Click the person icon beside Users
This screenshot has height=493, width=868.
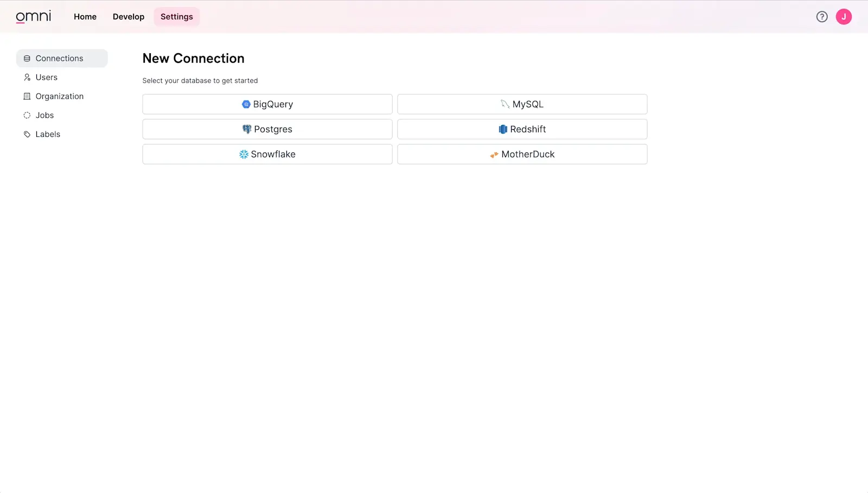tap(27, 78)
